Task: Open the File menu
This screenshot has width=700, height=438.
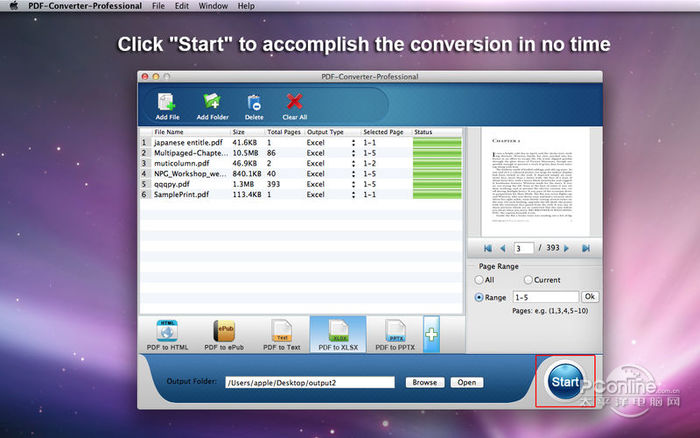Action: click(158, 6)
